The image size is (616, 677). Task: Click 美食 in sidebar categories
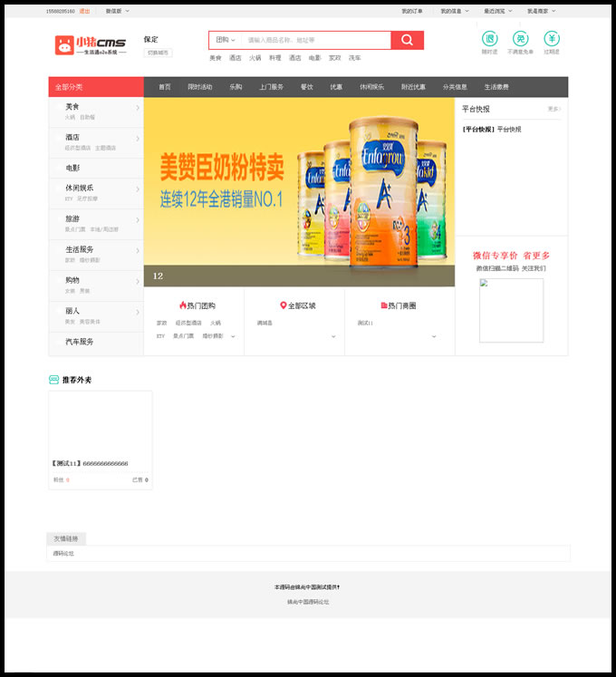[x=72, y=107]
